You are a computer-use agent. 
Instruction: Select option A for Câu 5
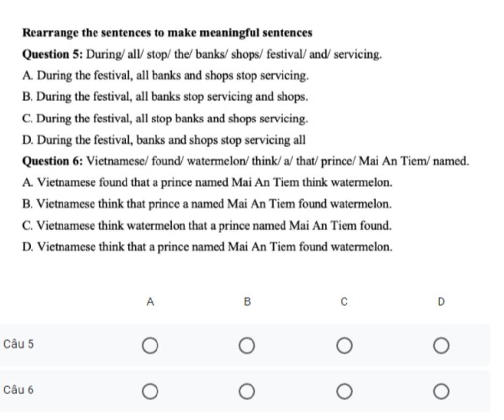(x=150, y=346)
